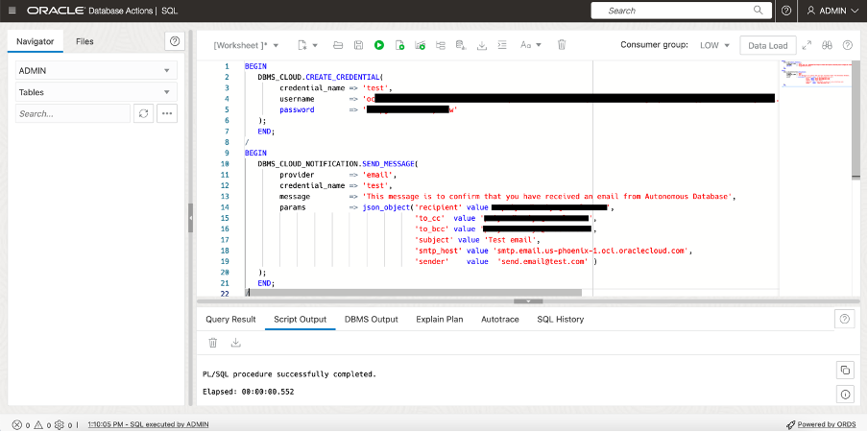Open the Autotrace results tab
This screenshot has width=868, height=432.
point(500,319)
